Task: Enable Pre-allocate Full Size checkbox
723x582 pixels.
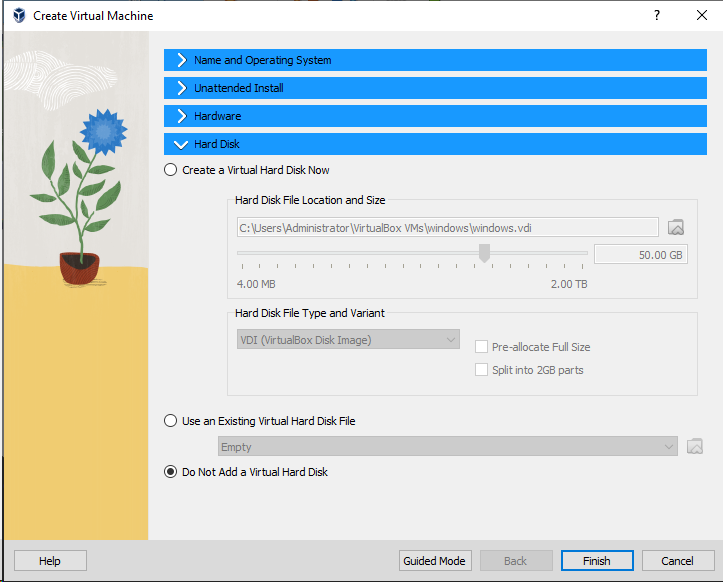Action: (482, 347)
